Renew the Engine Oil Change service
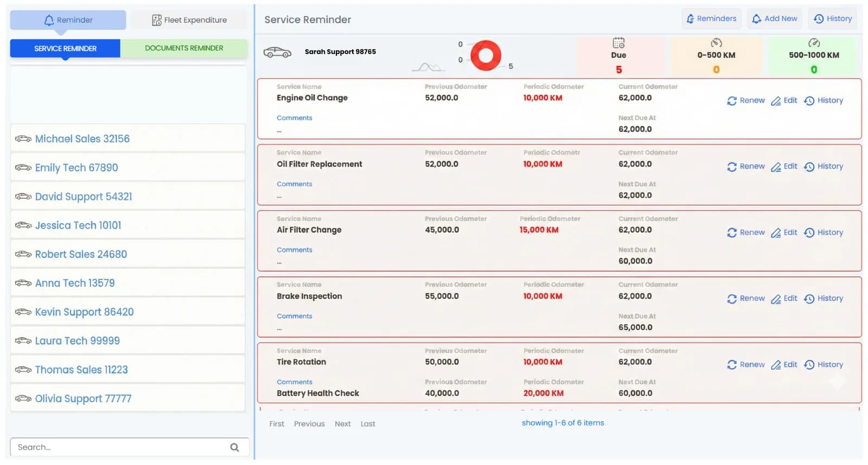This screenshot has height=465, width=868. coord(746,100)
